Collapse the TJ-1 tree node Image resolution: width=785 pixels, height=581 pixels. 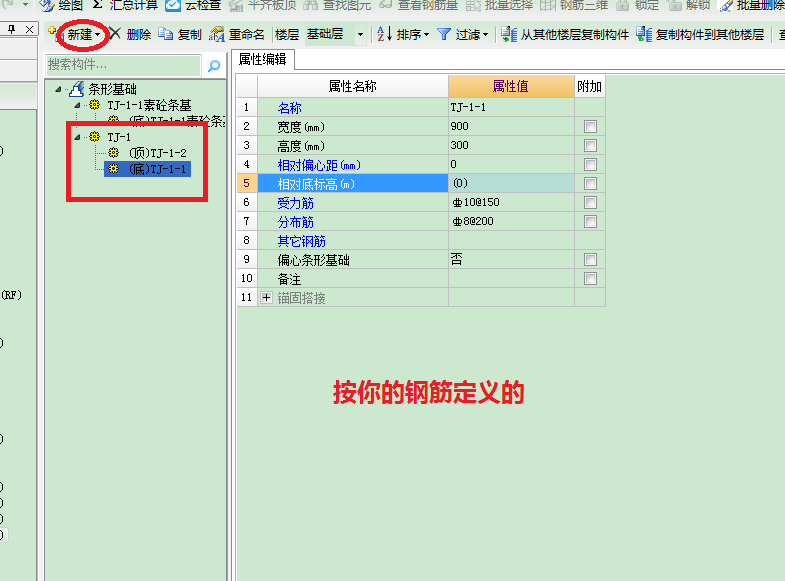77,137
